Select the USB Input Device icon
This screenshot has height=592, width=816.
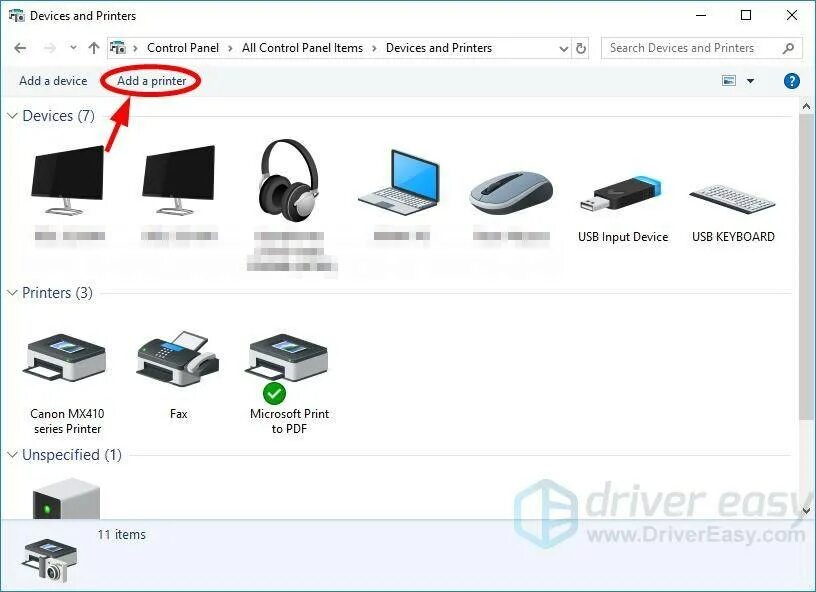coord(622,195)
